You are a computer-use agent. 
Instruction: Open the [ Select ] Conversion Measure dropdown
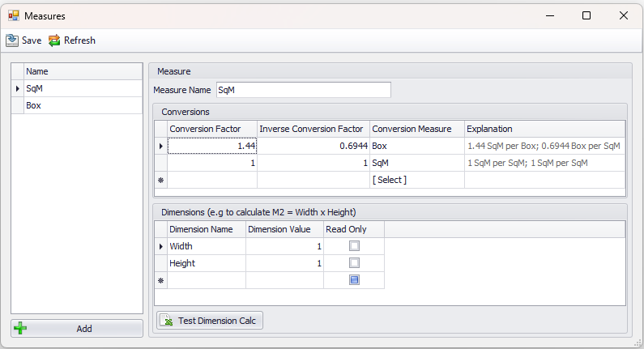coord(417,180)
